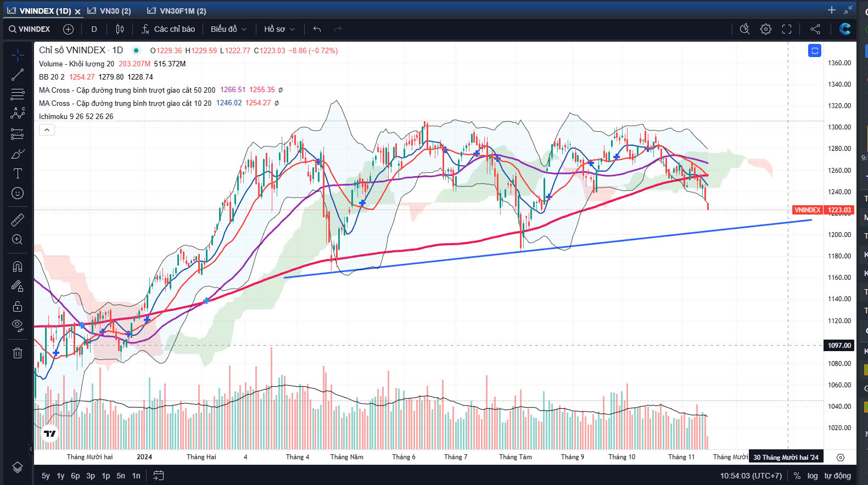Screen dimensions: 868x485
Task: Change the candlestick chart style
Action: pyautogui.click(x=120, y=29)
